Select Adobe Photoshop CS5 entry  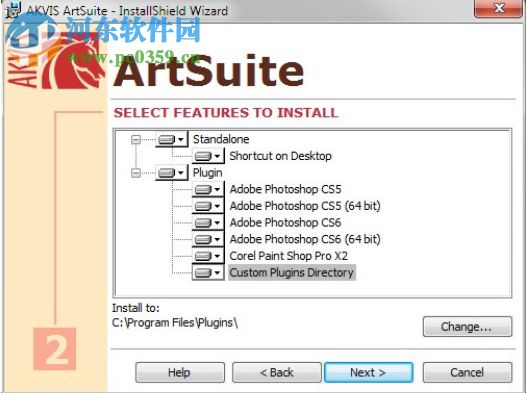click(285, 189)
